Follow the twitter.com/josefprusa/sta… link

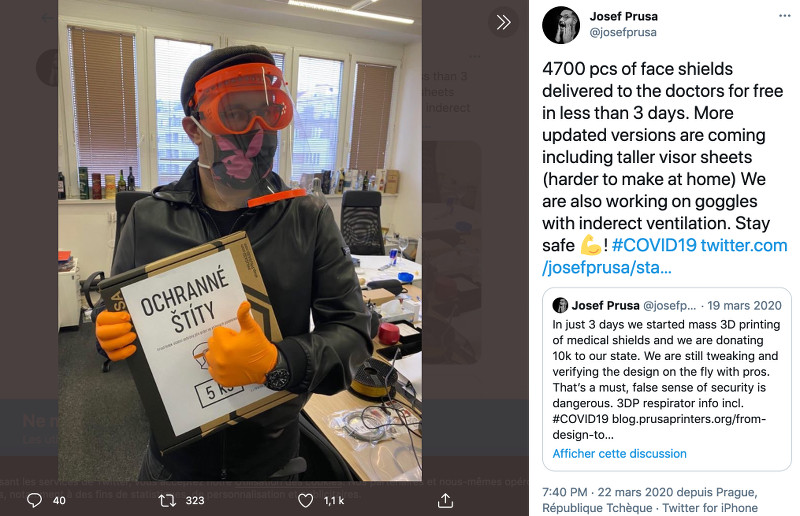pyautogui.click(x=665, y=256)
